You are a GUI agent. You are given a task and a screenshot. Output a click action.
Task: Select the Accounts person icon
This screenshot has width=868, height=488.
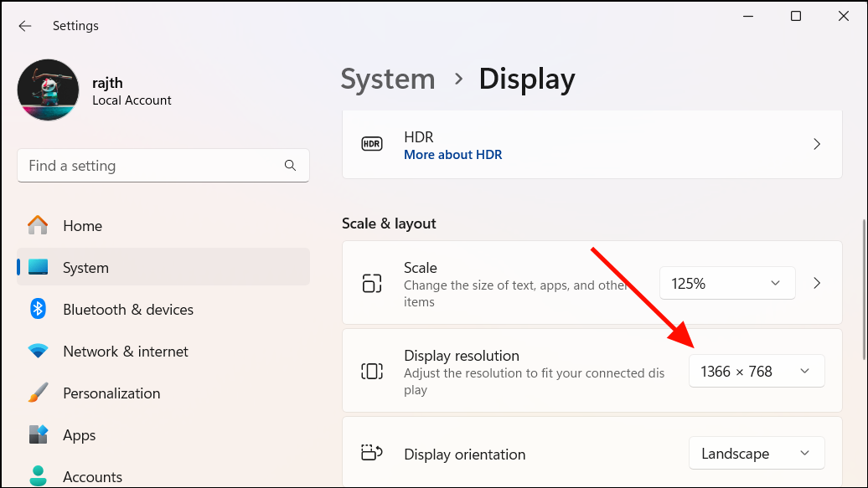38,475
